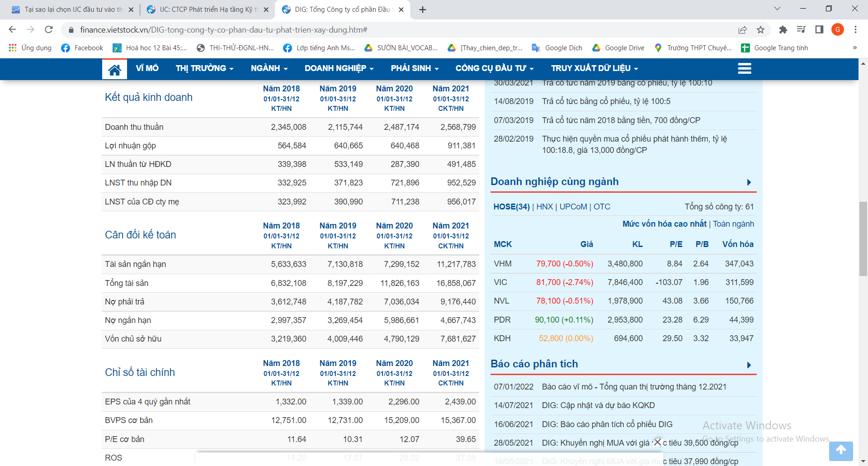Screen dimensions: 868x466
Task: Close the IJC: CTCP tab
Action: (266, 10)
